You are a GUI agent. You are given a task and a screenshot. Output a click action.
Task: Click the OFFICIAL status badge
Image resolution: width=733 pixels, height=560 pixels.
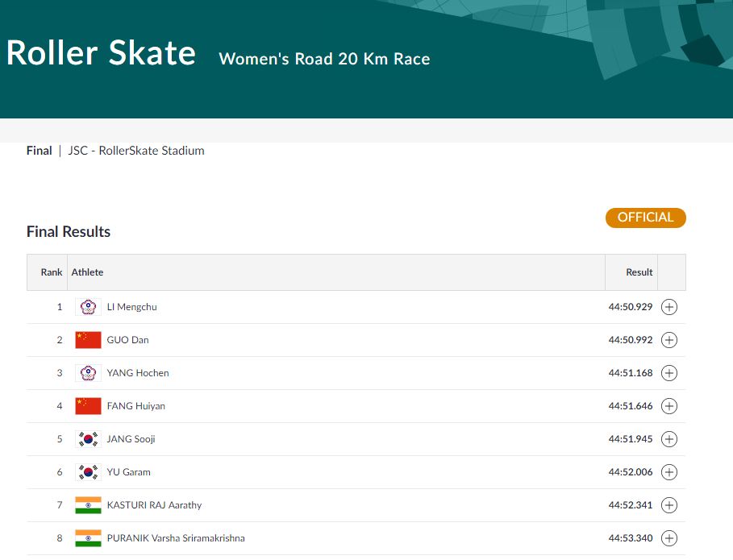(x=646, y=218)
